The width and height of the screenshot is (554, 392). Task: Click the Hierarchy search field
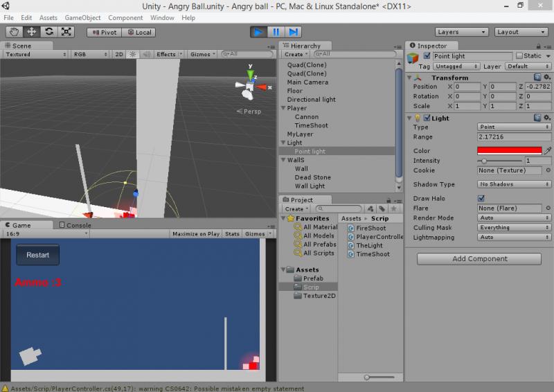(355, 54)
